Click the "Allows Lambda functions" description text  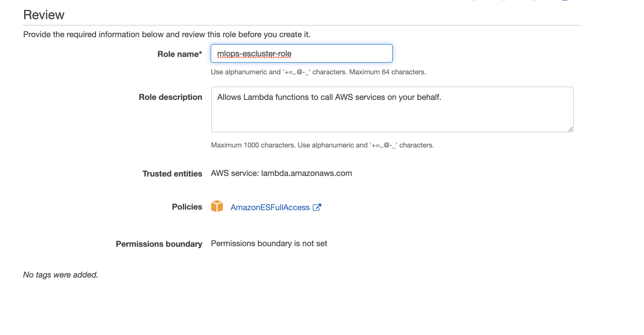pos(329,97)
